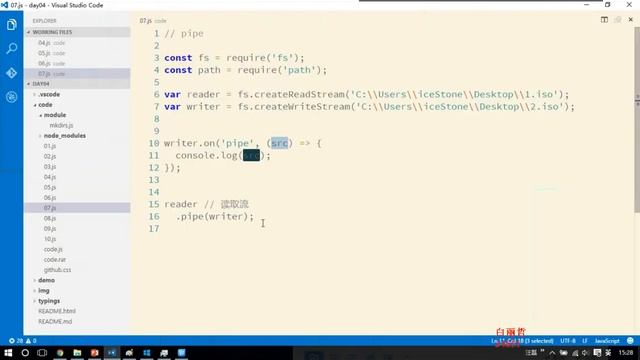Open mkdirs.js in module folder
Screen dimensions: 640x360
77,125
